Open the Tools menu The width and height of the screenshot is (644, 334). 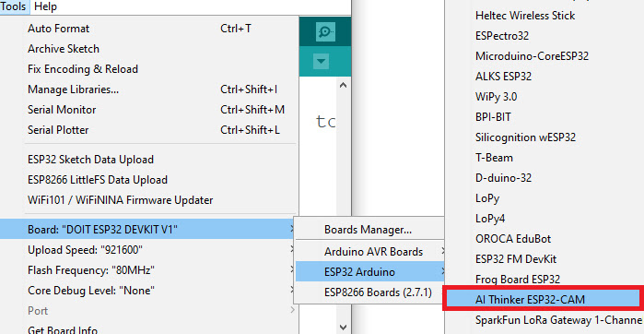[x=14, y=6]
